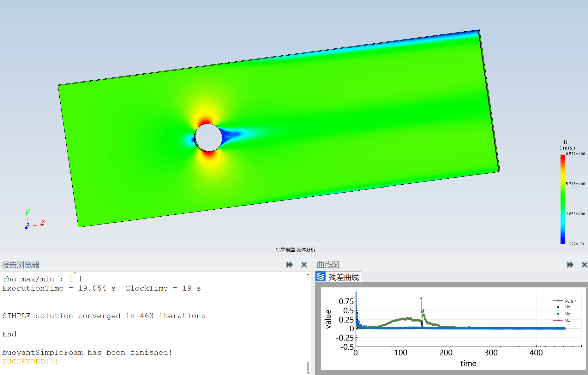
Task: Click the 1.227e-03 minimum legend value
Action: point(575,244)
